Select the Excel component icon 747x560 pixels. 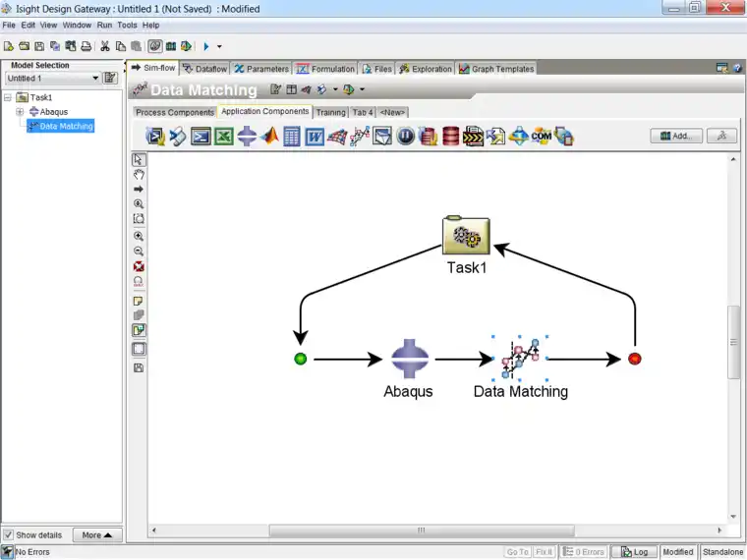223,137
